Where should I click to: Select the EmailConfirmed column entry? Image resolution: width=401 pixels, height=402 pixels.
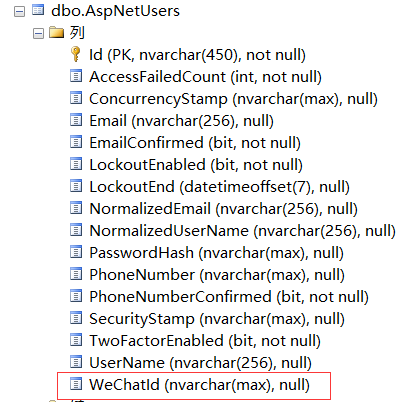195,143
